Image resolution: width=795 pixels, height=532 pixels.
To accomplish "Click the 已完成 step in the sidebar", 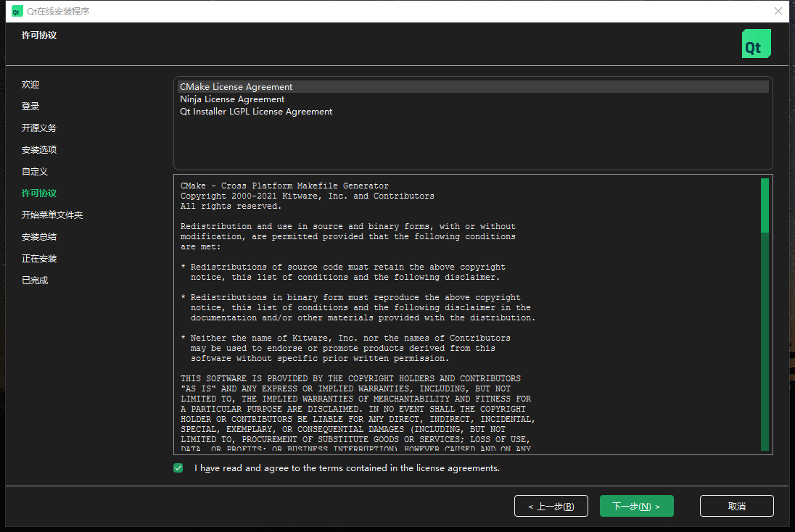I will [35, 280].
